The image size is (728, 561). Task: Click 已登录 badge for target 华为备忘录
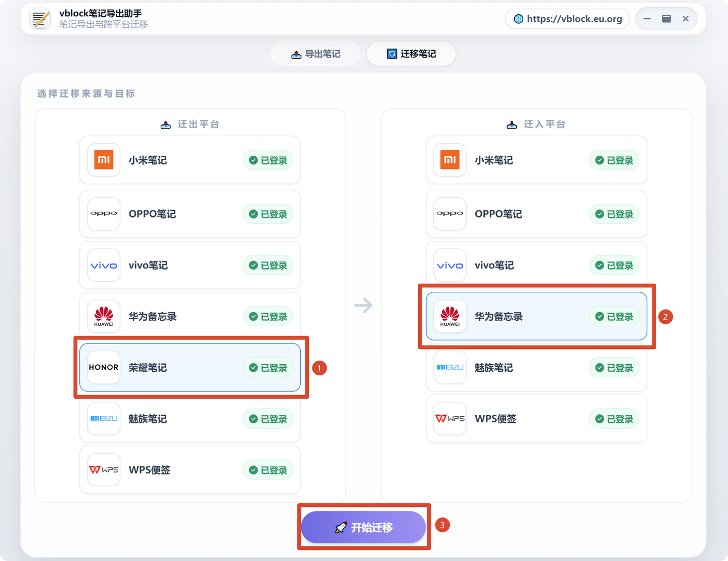coord(614,317)
